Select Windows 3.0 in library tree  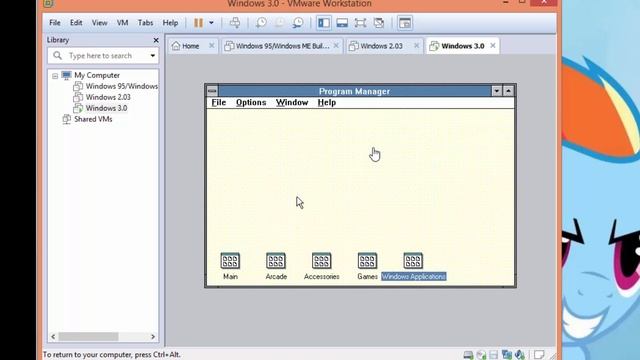pyautogui.click(x=106, y=109)
